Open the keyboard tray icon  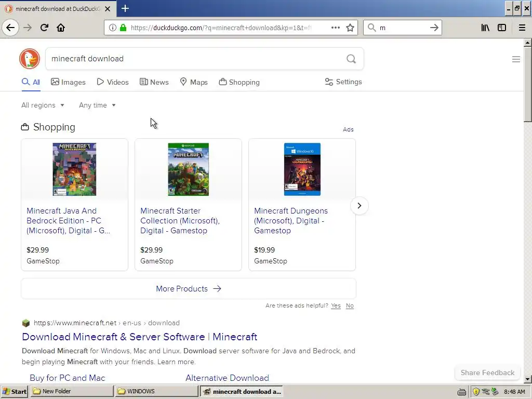[461, 392]
